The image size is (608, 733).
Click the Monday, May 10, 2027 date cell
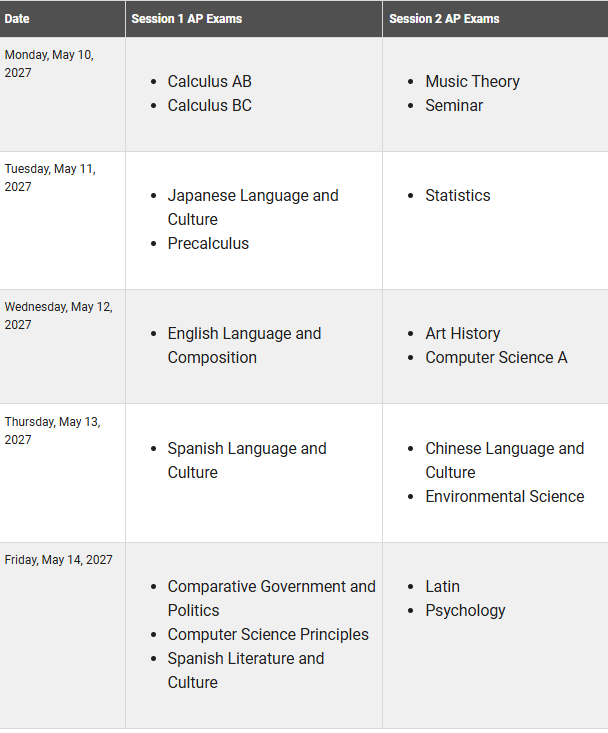tap(63, 94)
